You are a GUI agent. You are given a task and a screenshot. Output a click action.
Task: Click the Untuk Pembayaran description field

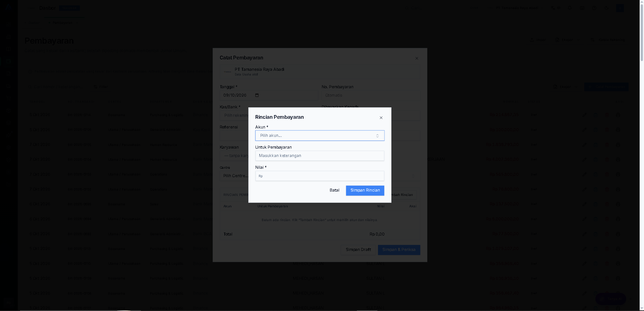click(x=320, y=156)
